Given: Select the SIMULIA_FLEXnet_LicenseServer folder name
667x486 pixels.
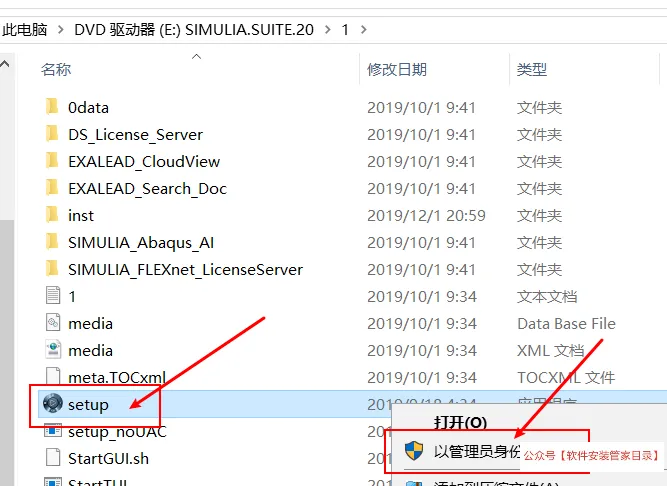Looking at the screenshot, I should click(185, 270).
